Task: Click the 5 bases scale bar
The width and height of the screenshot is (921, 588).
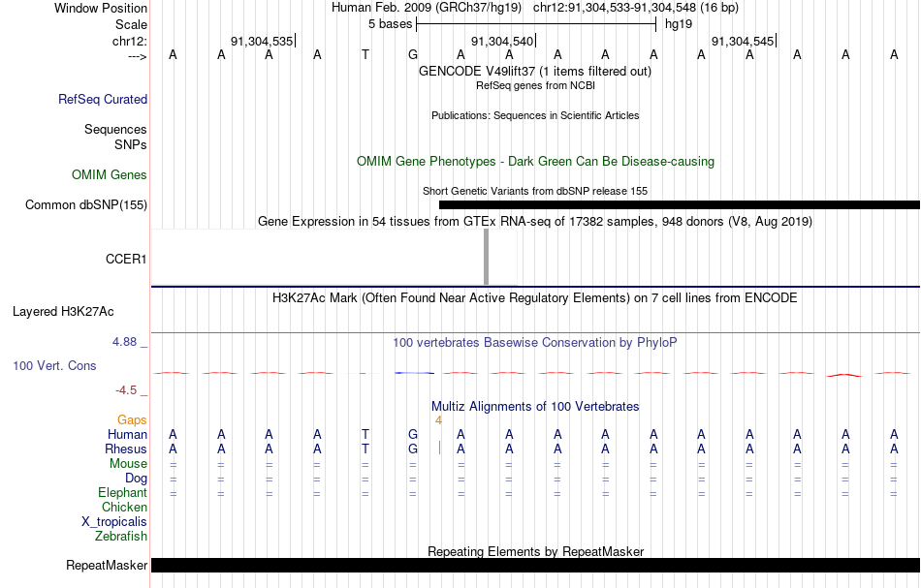Action: pos(536,24)
